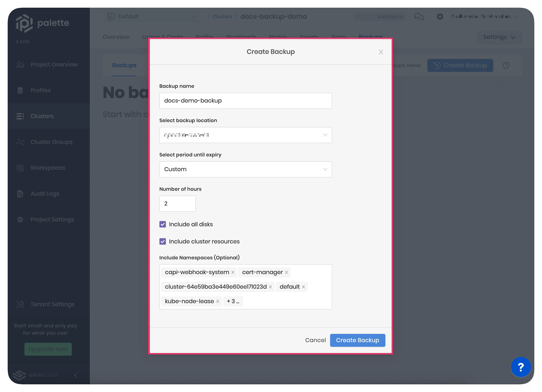Click the Number of hours input
Image resolution: width=542 pixels, height=392 pixels.
coord(177,203)
